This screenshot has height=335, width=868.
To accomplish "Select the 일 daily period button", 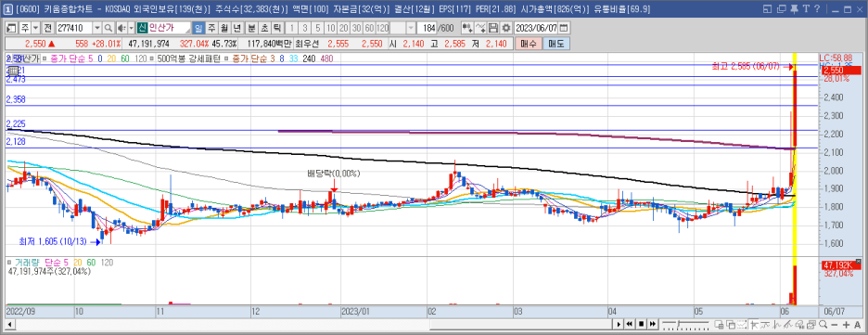I will pyautogui.click(x=198, y=28).
